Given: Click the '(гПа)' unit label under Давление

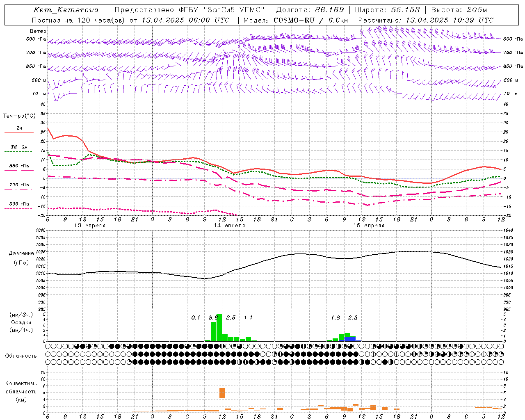Looking at the screenshot, I should click(21, 263).
